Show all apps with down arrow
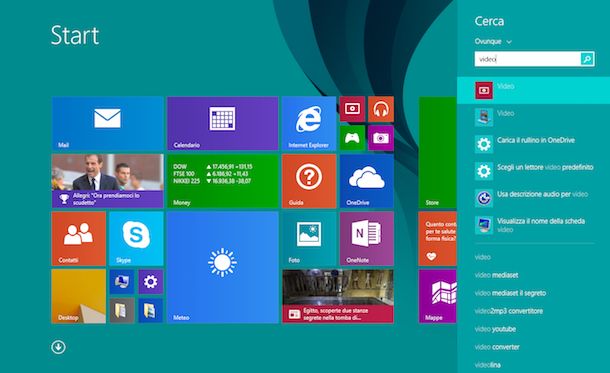This screenshot has height=373, width=610. point(58,347)
